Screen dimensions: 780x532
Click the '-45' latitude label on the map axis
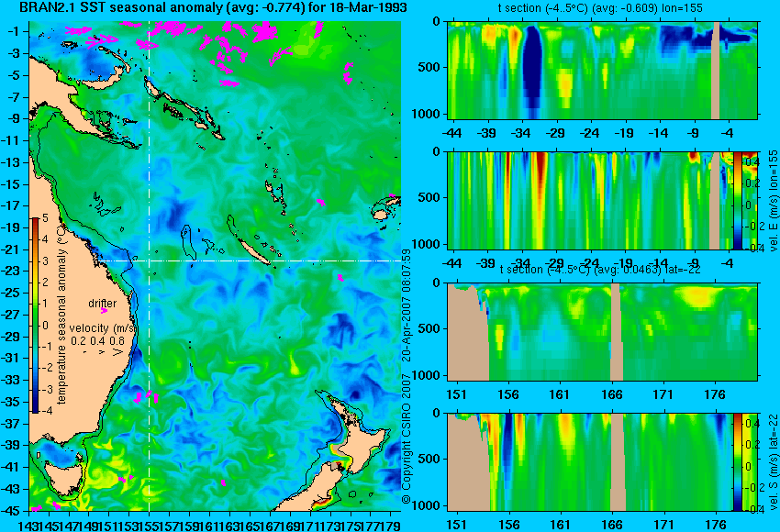(x=11, y=511)
